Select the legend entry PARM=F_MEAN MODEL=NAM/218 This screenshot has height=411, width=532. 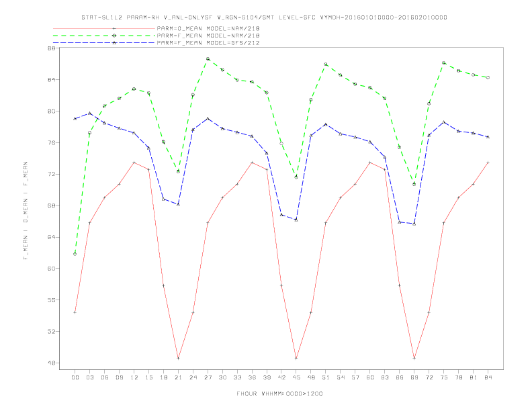coord(208,36)
